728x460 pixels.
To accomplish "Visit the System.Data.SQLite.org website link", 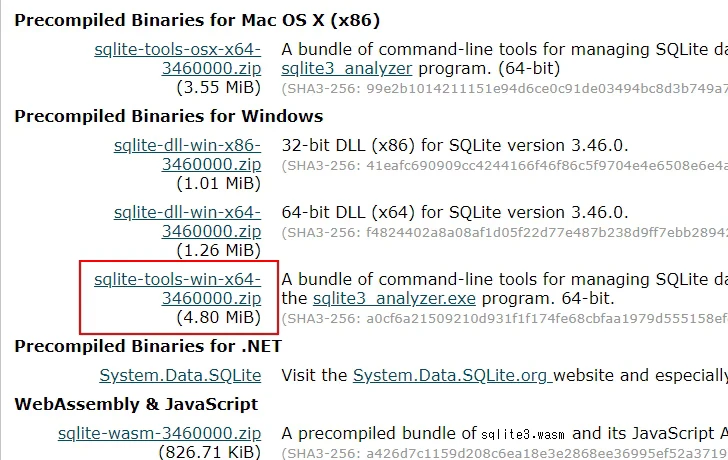I will 452,375.
